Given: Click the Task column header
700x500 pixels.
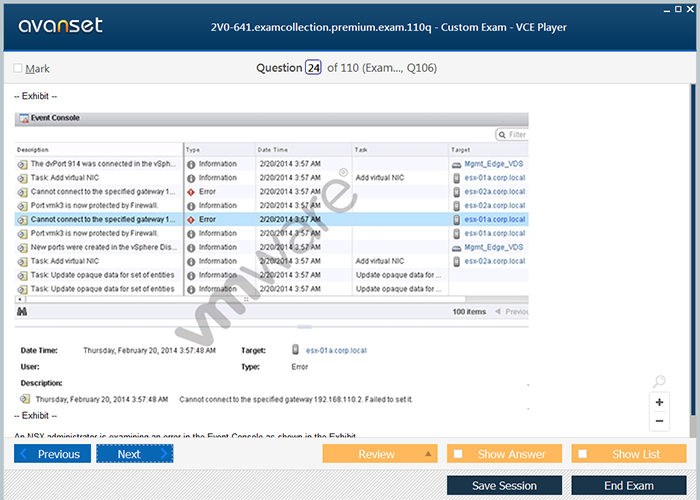Looking at the screenshot, I should pyautogui.click(x=400, y=150).
